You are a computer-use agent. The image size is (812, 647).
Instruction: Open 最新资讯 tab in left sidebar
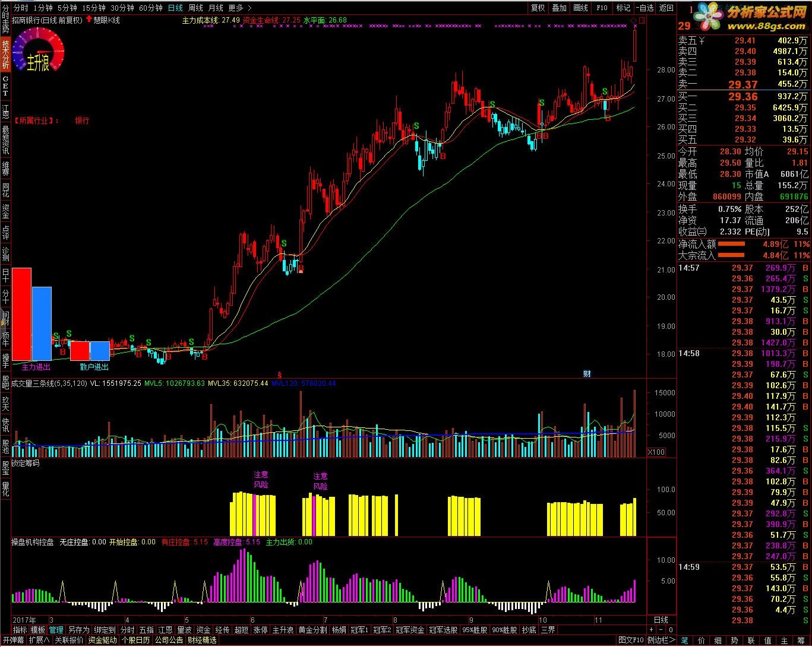click(5, 139)
